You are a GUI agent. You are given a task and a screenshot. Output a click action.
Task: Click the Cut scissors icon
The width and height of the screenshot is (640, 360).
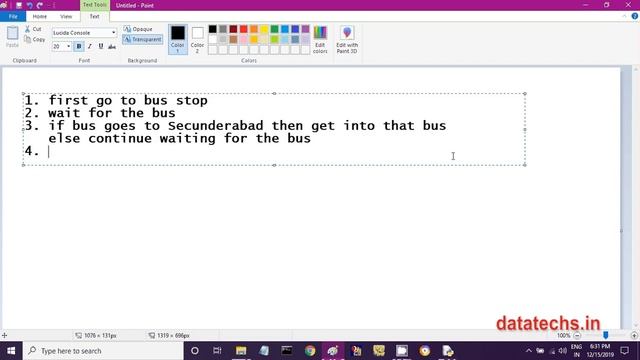(27, 29)
